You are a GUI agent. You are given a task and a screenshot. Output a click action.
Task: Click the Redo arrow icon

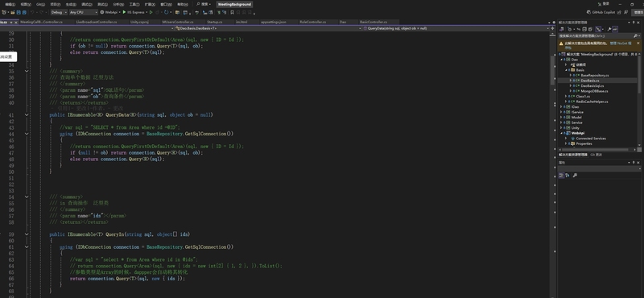[41, 12]
